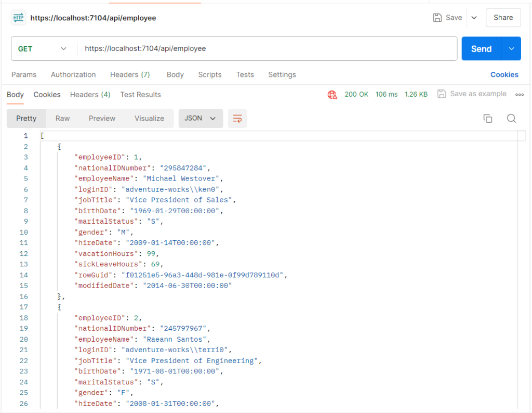Click the "Vice President of Sales" value

[x=179, y=200]
